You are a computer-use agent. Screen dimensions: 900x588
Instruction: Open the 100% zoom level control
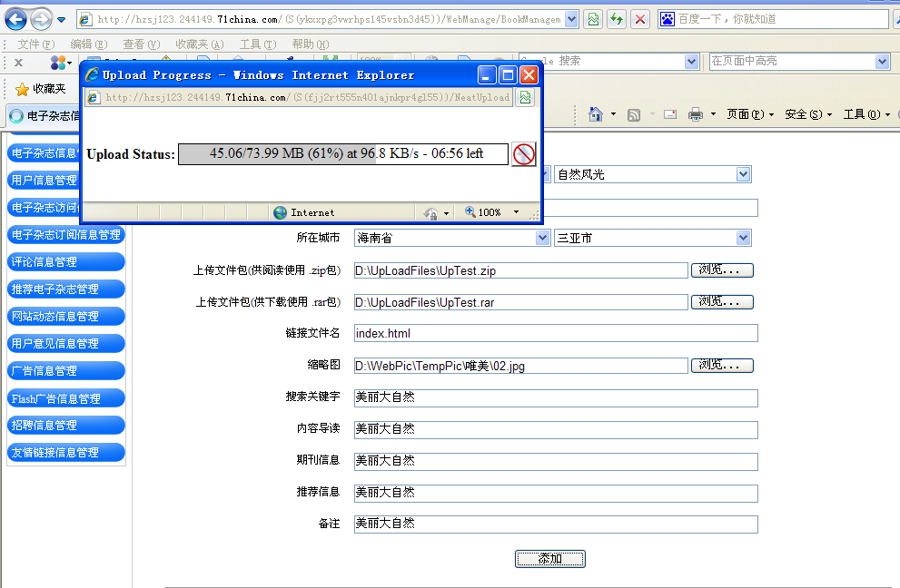[x=492, y=212]
